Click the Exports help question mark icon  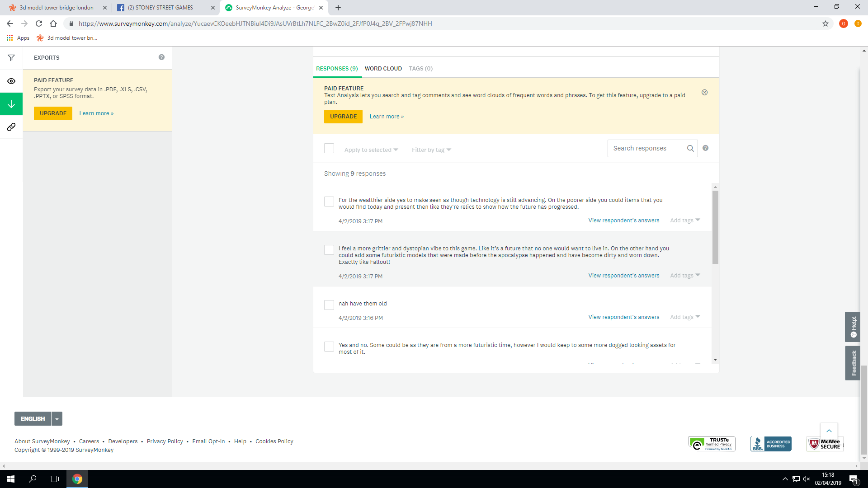point(161,57)
